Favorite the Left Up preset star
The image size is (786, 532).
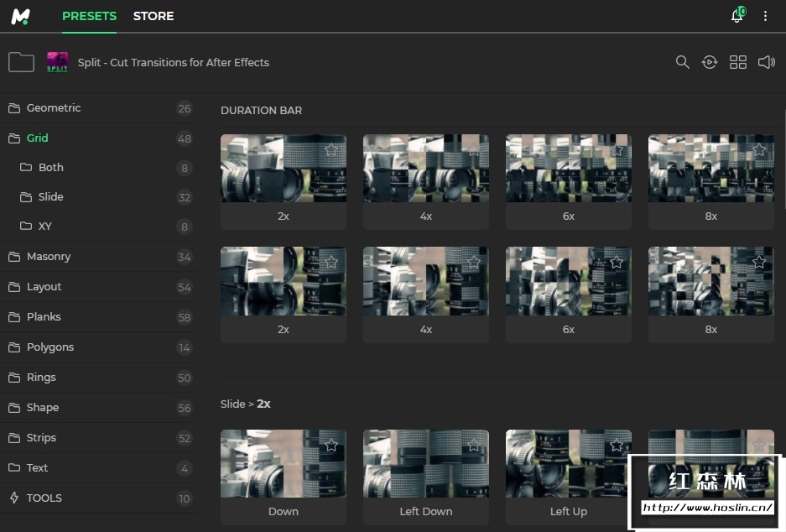[x=617, y=445]
